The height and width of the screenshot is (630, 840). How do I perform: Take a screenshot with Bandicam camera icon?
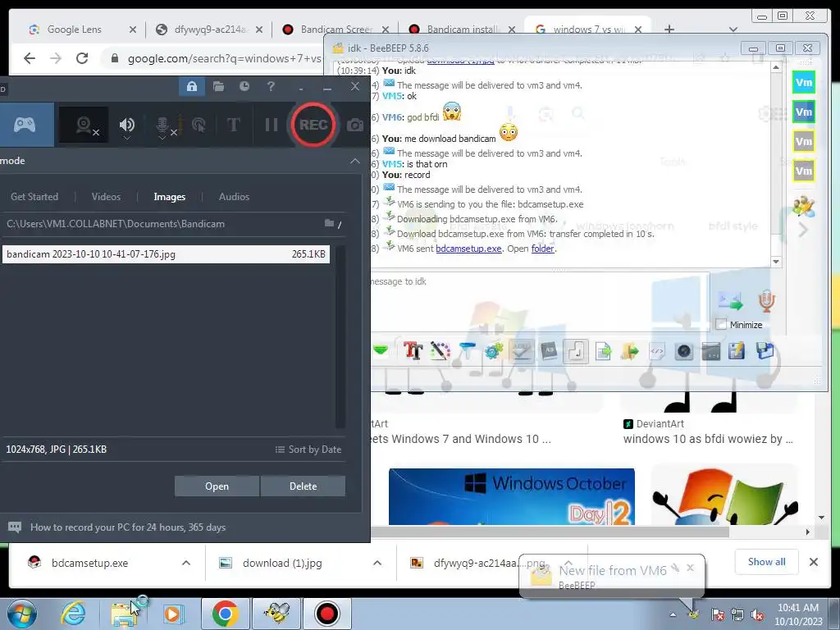[354, 125]
